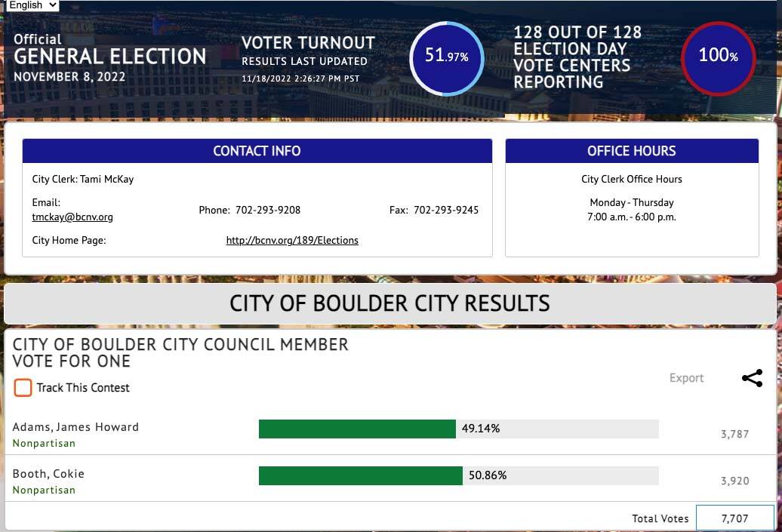Screen dimensions: 782x532
Task: Click the City of Boulder City Results banner
Action: click(x=389, y=303)
